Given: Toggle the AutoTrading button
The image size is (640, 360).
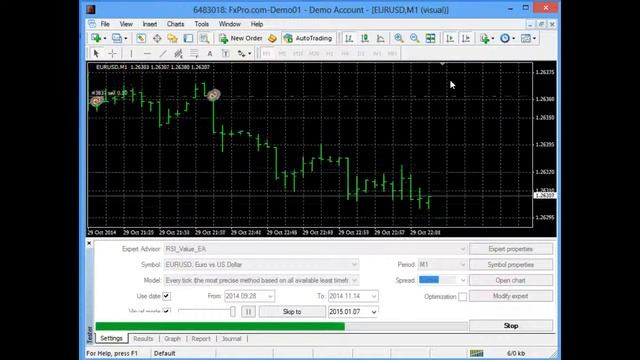Looking at the screenshot, I should click(x=309, y=38).
